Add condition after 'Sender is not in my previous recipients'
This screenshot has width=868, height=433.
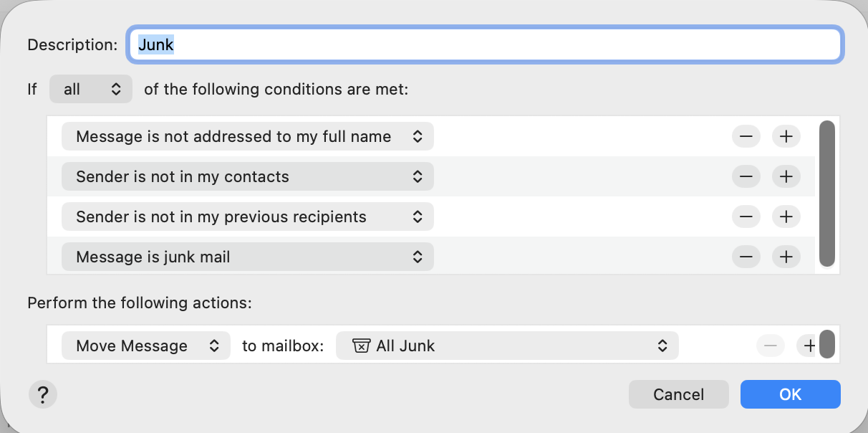coord(786,217)
